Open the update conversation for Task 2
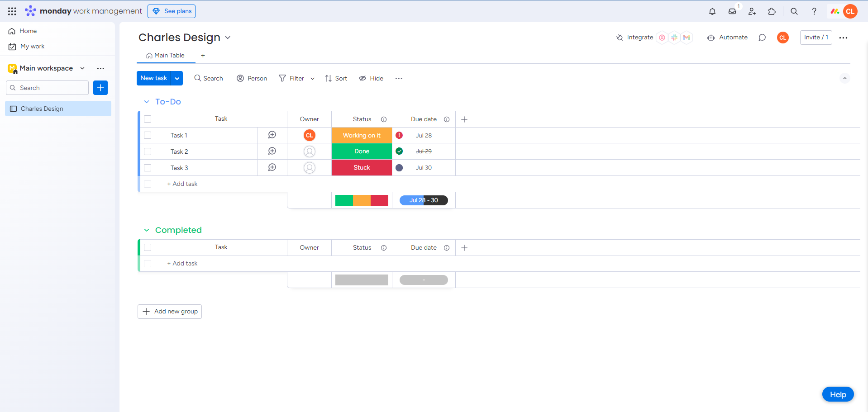The image size is (868, 412). [x=272, y=151]
